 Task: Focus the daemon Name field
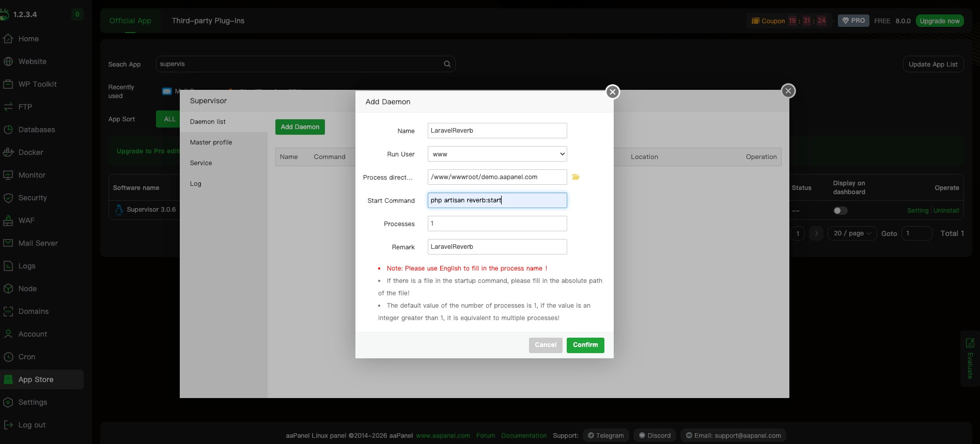pos(497,131)
